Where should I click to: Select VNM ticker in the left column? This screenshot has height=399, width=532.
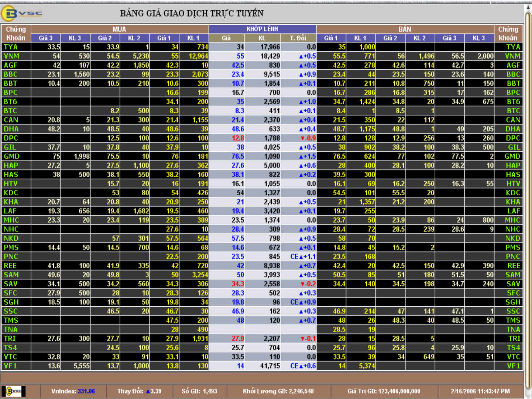coord(11,56)
